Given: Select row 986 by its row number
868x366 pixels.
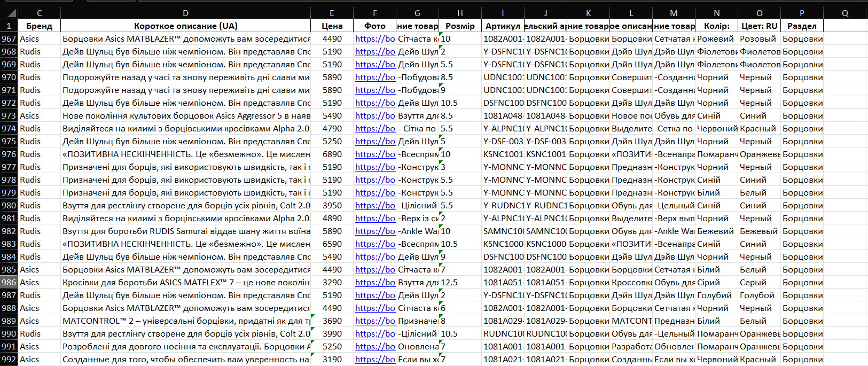Looking at the screenshot, I should 9,282.
